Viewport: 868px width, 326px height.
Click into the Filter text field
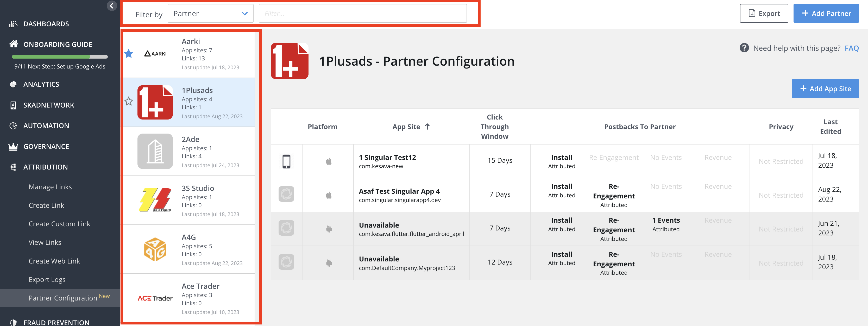363,14
